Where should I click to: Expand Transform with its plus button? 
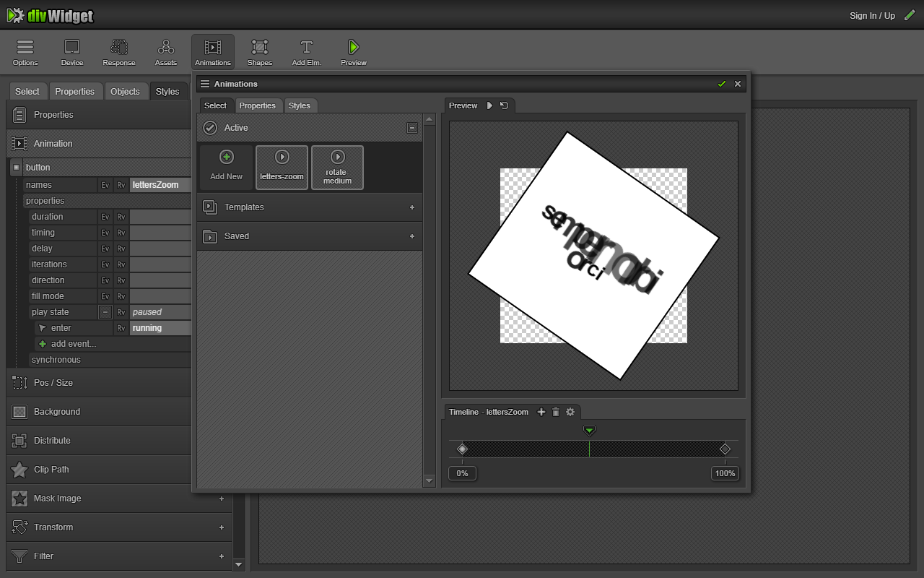pyautogui.click(x=222, y=527)
